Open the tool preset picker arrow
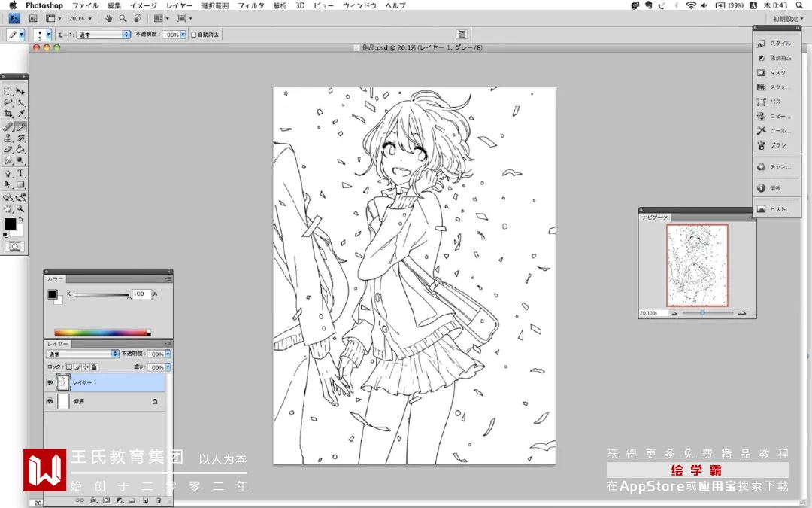 coord(22,35)
